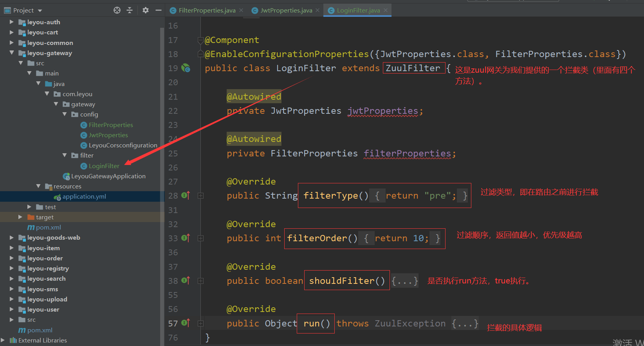Select the leyou-sms module
Viewport: 644px width, 346px height.
[43, 289]
